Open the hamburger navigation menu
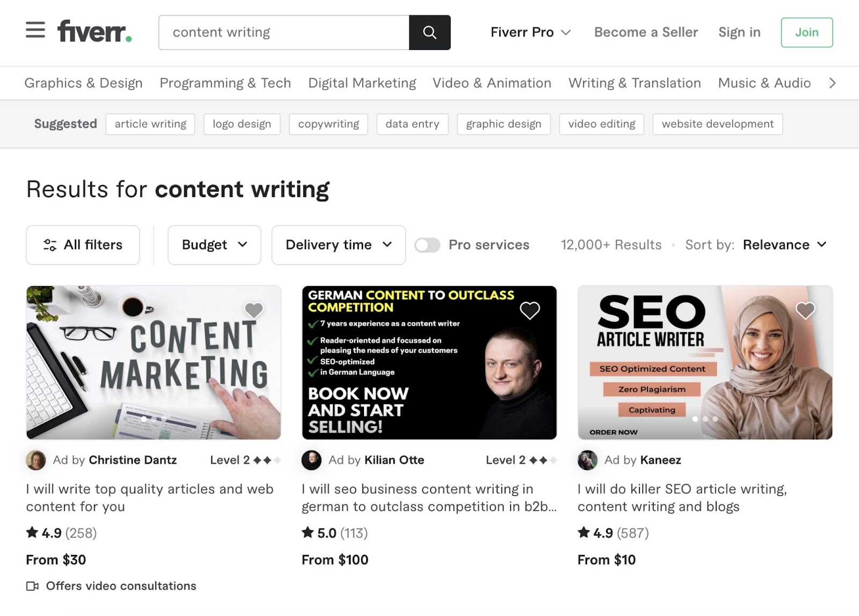 point(35,31)
